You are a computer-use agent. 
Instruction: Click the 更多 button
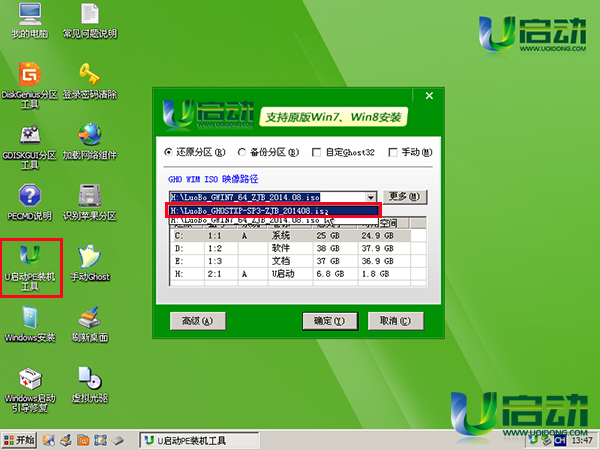click(405, 197)
